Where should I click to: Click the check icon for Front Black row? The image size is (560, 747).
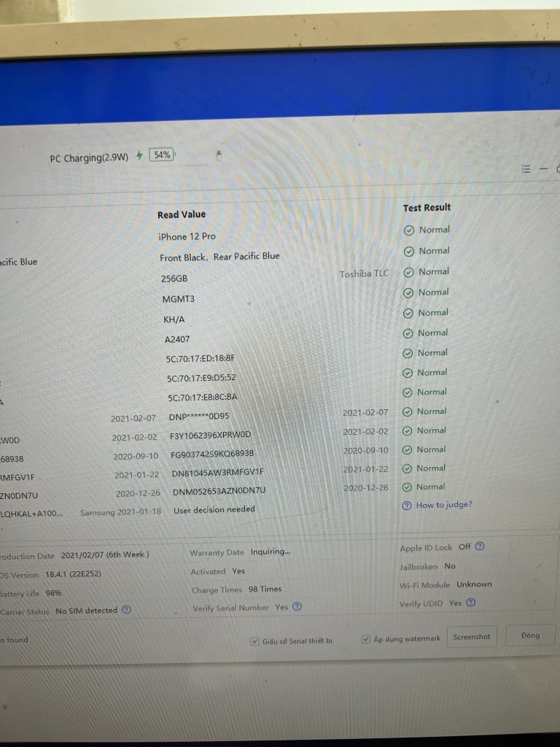coord(408,252)
